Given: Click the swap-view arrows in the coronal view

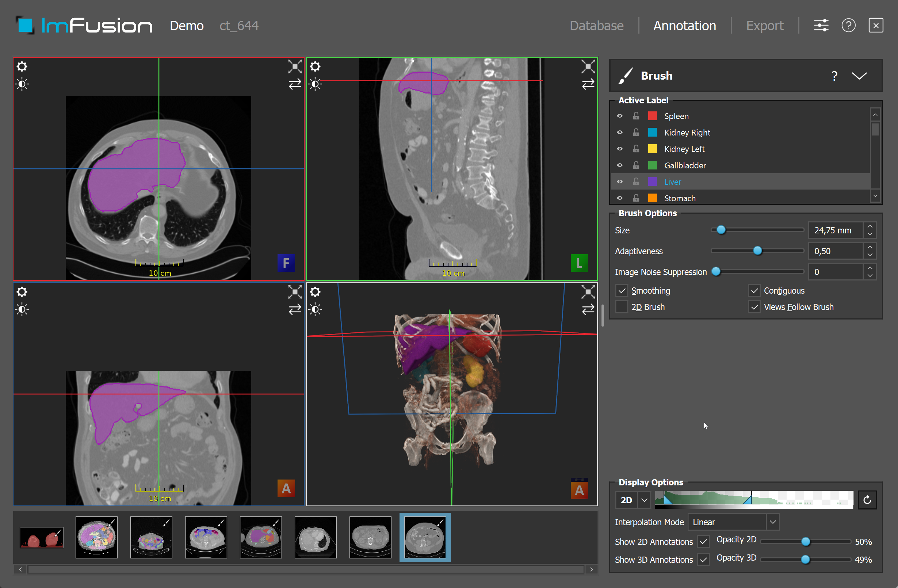Looking at the screenshot, I should click(295, 309).
